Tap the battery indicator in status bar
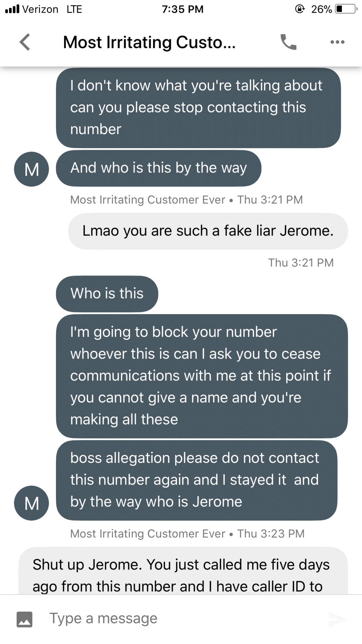This screenshot has width=362, height=644. point(346,9)
